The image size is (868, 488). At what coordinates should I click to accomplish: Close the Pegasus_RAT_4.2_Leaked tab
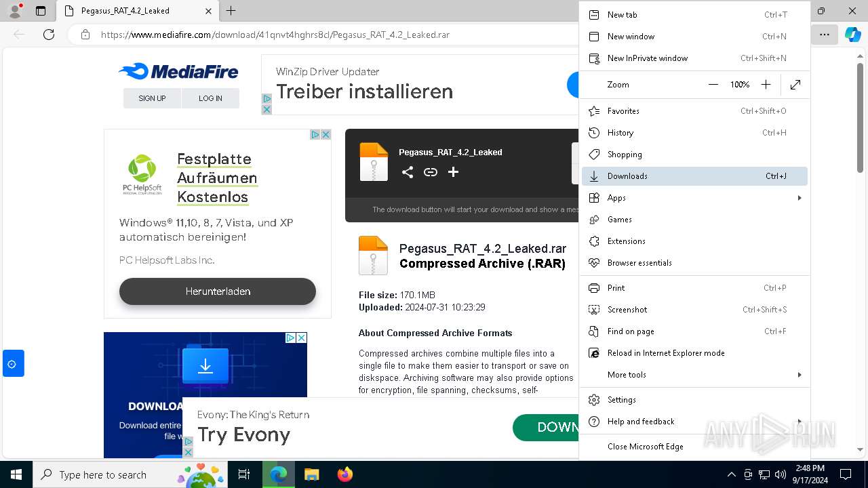(208, 11)
